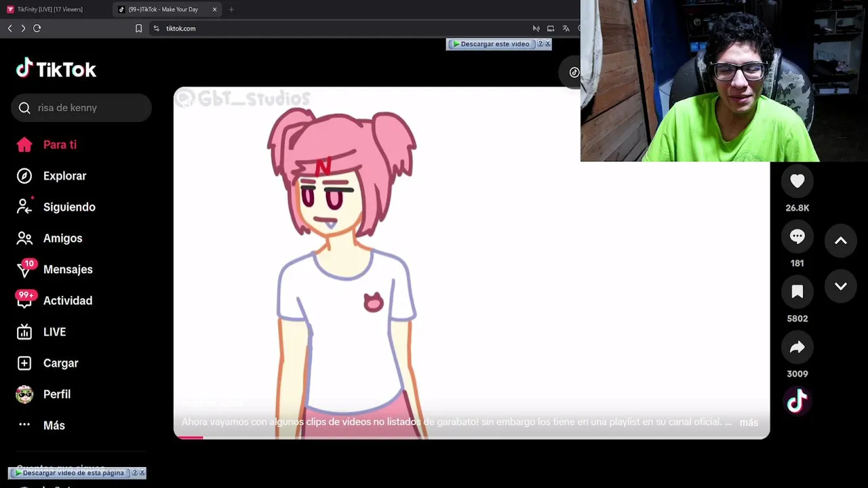This screenshot has height=488, width=868.
Task: Click 'Descargar video de esta página' button
Action: click(x=70, y=473)
